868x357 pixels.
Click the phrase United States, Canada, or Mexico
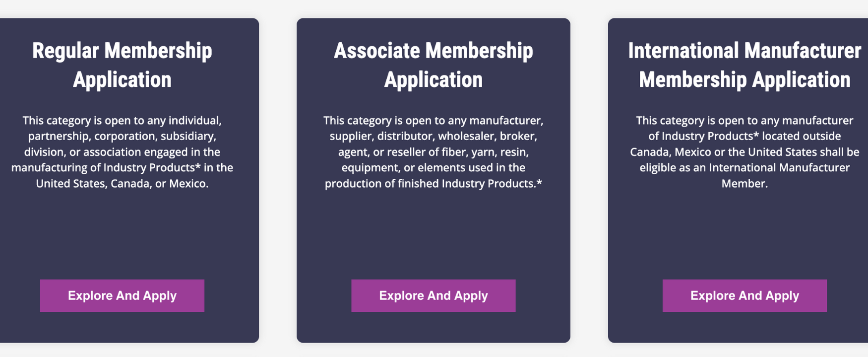(x=122, y=183)
